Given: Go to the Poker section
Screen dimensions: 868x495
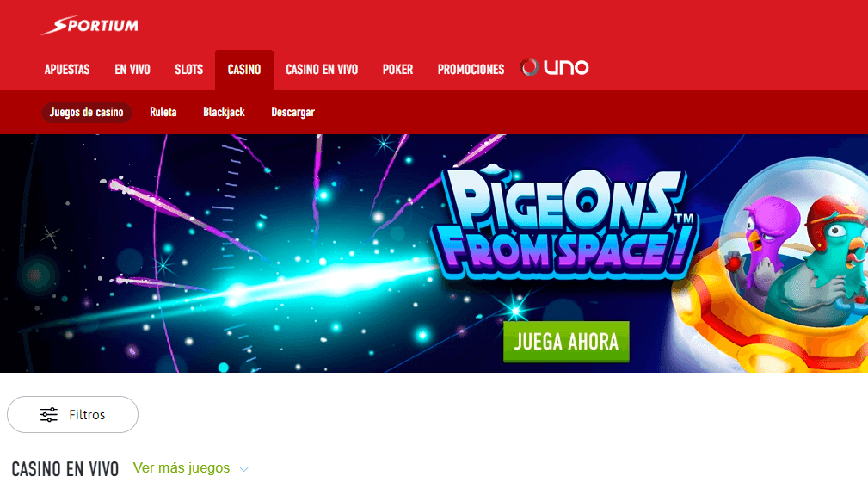Looking at the screenshot, I should pyautogui.click(x=397, y=70).
